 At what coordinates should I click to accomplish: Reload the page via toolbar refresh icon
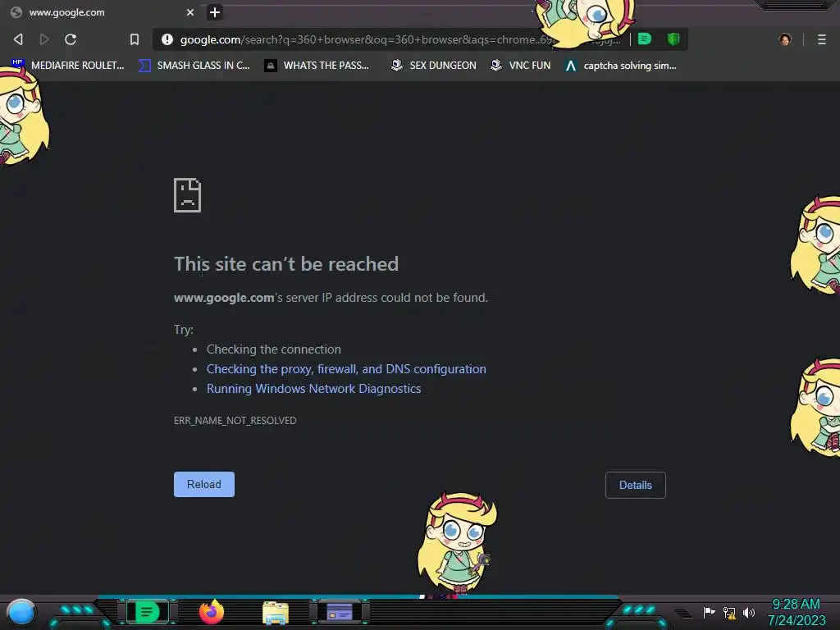pyautogui.click(x=71, y=39)
